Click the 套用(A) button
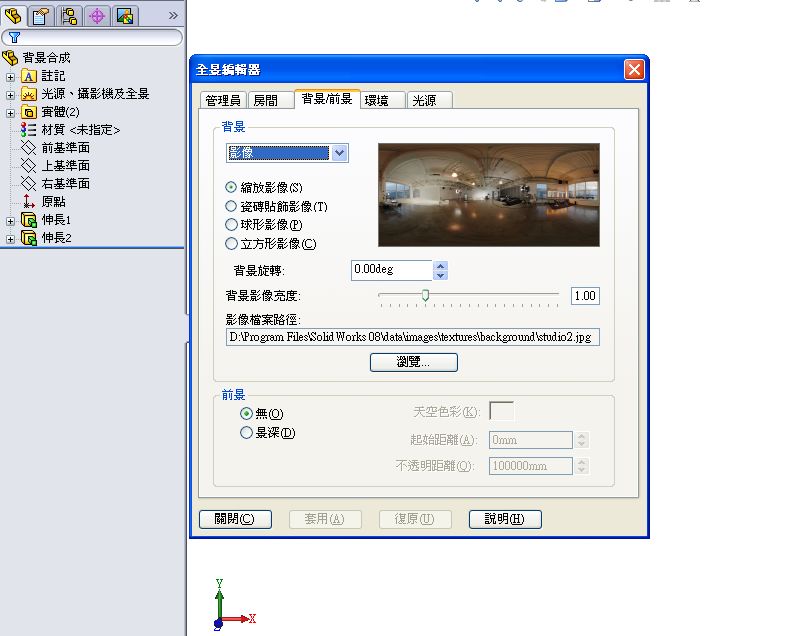The image size is (788, 636). 325,519
